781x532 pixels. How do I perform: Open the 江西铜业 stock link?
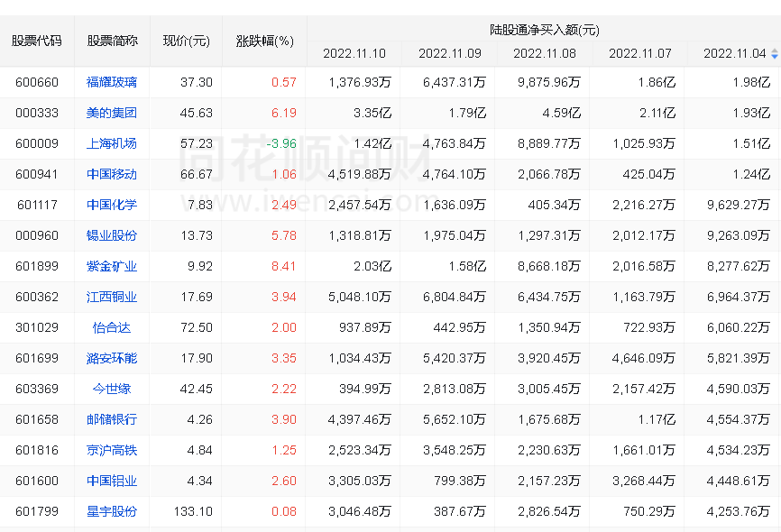point(112,297)
